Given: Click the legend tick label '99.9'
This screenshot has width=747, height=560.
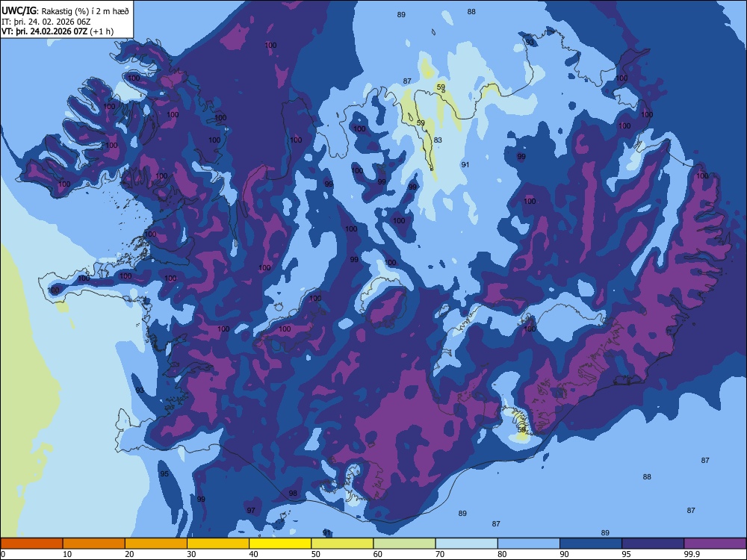Looking at the screenshot, I should (x=692, y=554).
